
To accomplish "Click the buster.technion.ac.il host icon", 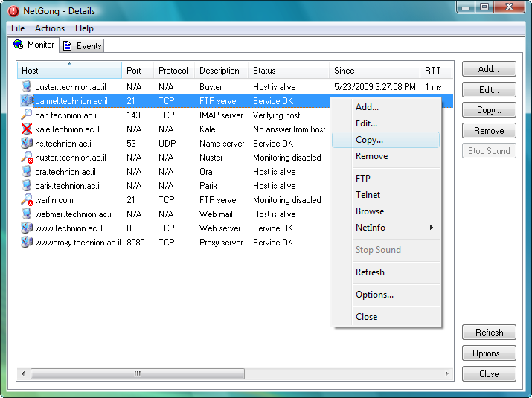I will pos(27,87).
